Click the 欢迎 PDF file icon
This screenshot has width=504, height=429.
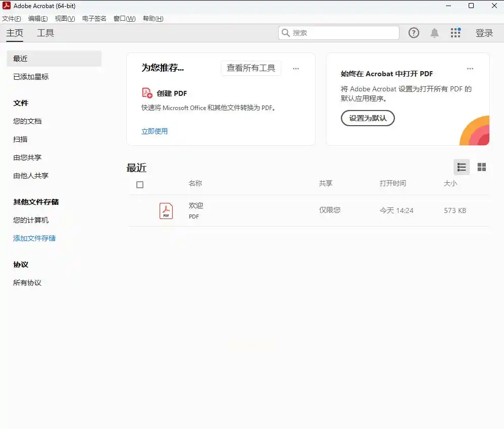[x=166, y=211]
